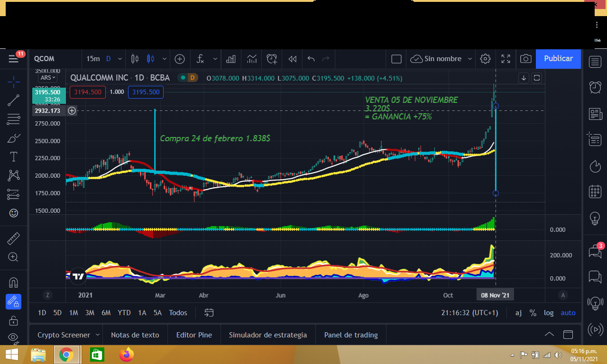The image size is (607, 364).
Task: Select the Fibonacci retracement tool
Action: [x=14, y=119]
